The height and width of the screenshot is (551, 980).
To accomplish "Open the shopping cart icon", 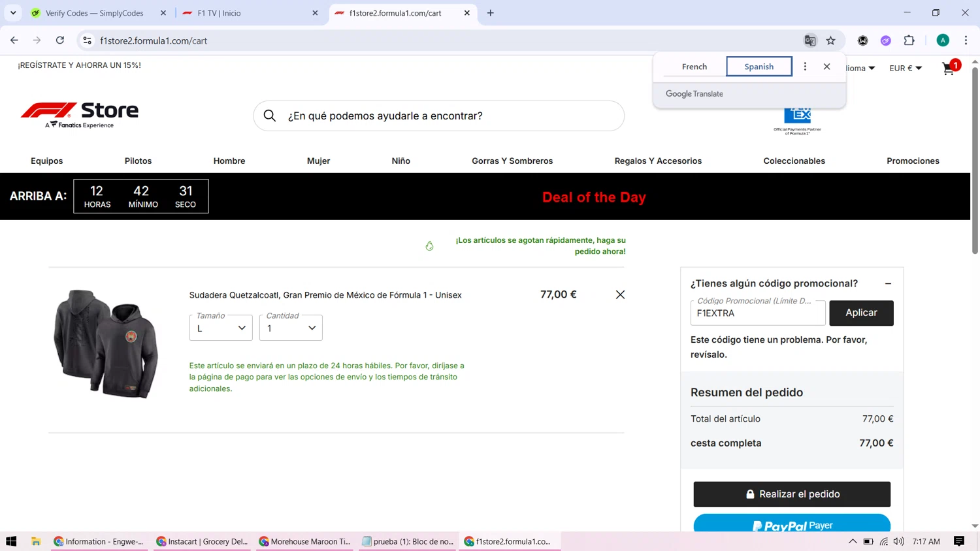I will coord(949,69).
